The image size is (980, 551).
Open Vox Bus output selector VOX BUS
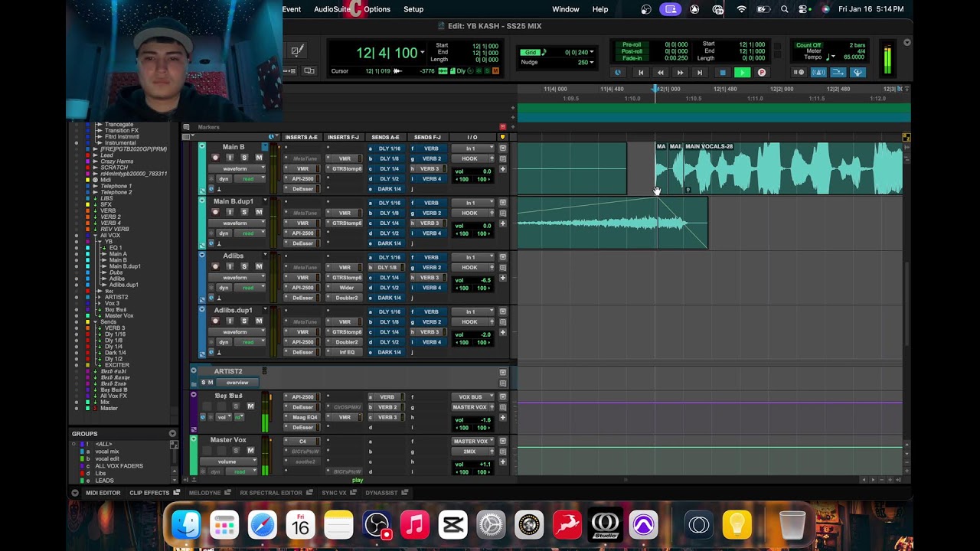click(472, 397)
